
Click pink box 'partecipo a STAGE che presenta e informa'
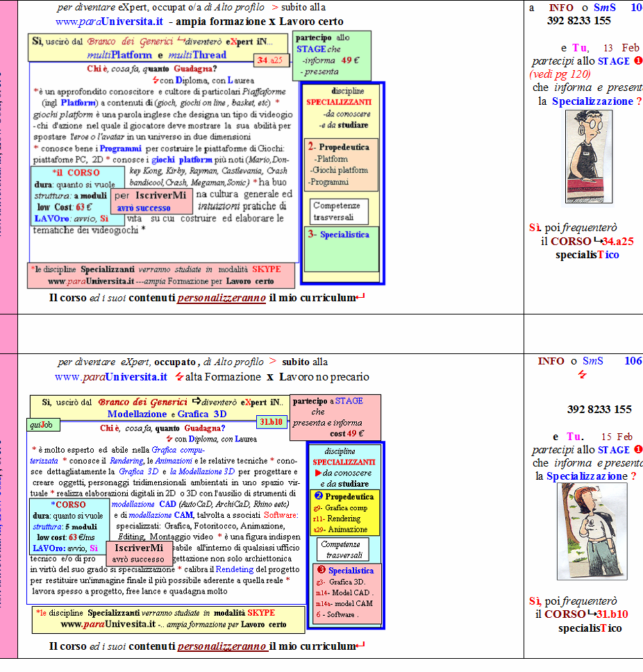335,417
